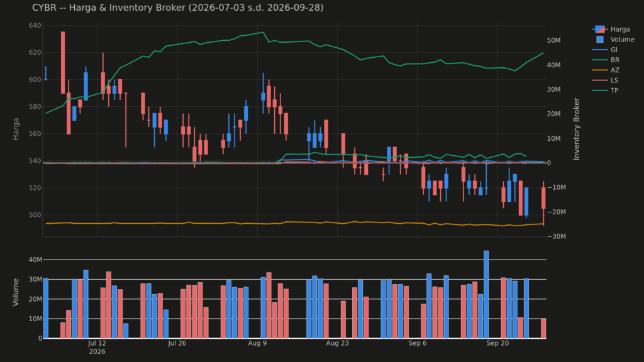Click the 30M tick on Volume axis
The height and width of the screenshot is (362, 644).
[x=35, y=280]
